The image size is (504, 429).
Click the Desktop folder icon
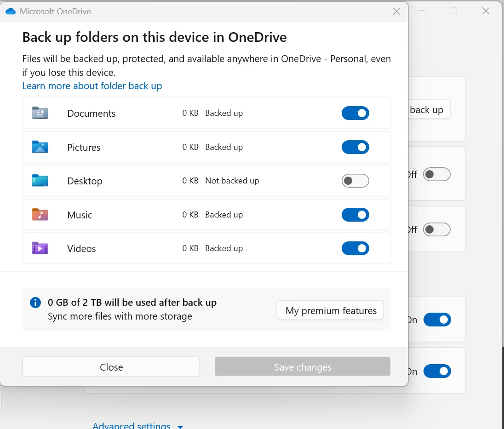point(40,181)
